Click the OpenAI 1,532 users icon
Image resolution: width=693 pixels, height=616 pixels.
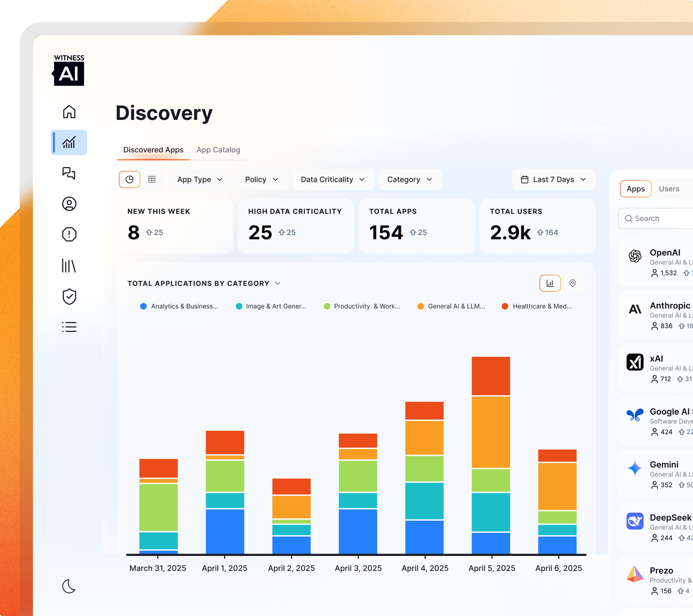click(654, 273)
